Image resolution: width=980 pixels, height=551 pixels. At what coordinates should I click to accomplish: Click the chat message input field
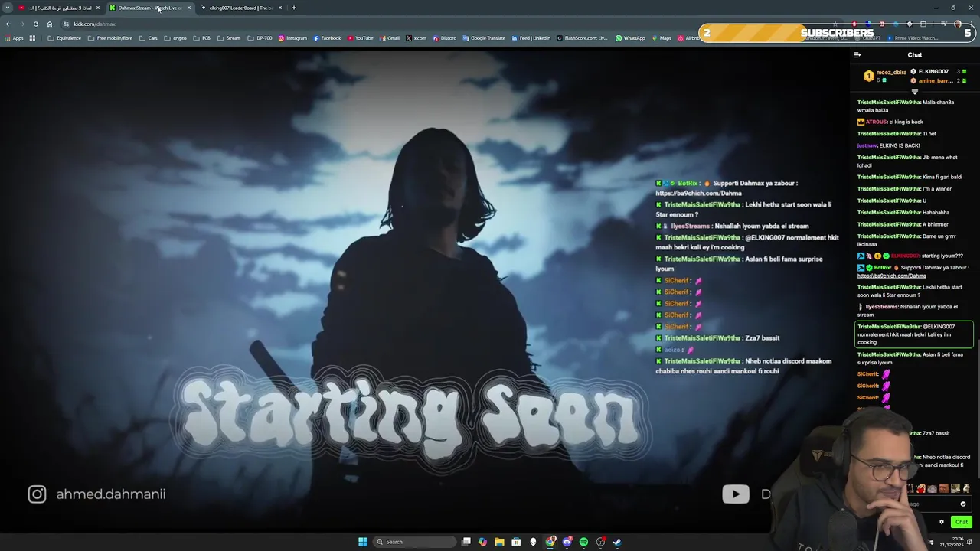(x=938, y=504)
